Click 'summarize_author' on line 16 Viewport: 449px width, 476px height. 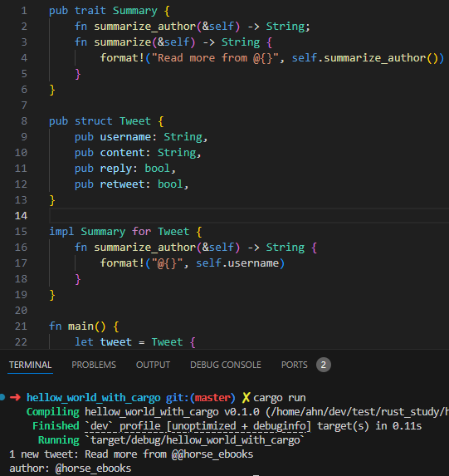click(x=145, y=248)
